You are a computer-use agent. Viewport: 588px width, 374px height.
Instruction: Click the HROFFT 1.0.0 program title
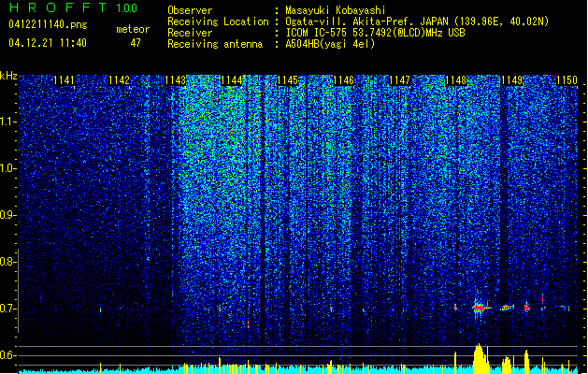pyautogui.click(x=73, y=7)
